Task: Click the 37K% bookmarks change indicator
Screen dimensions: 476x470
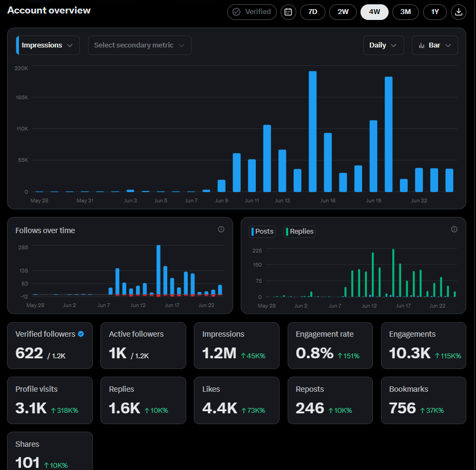Action: [x=432, y=411]
